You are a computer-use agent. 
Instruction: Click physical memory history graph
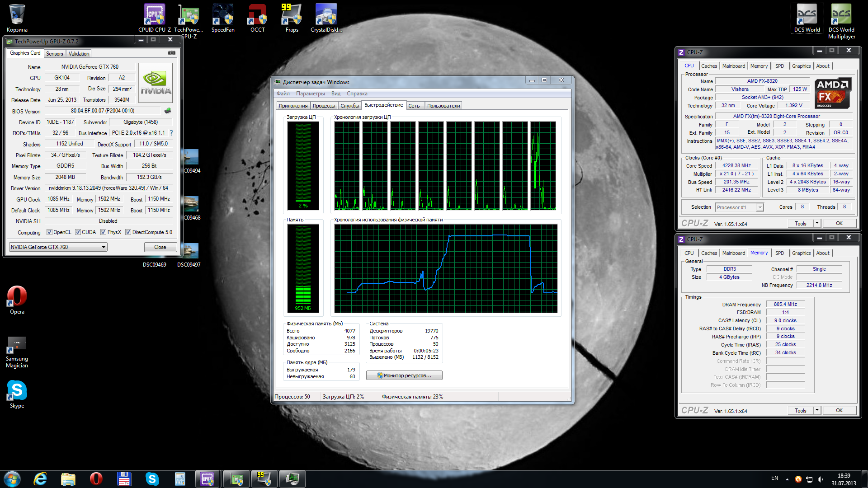(446, 268)
